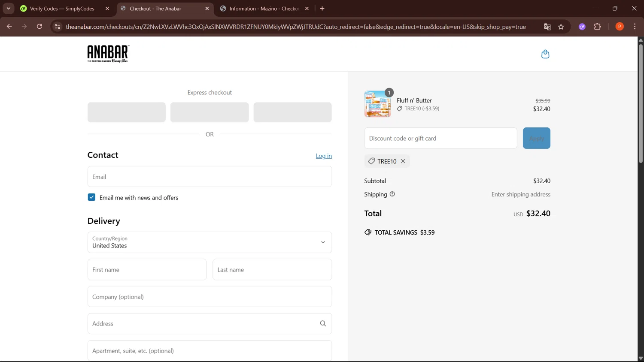Screen dimensions: 644x362
Task: Click the Last name field
Action: point(272,270)
